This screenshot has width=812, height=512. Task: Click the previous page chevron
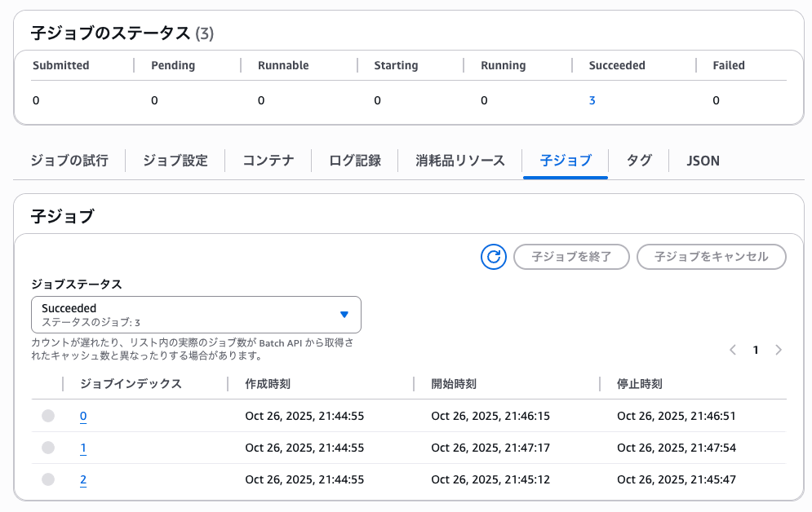(733, 350)
